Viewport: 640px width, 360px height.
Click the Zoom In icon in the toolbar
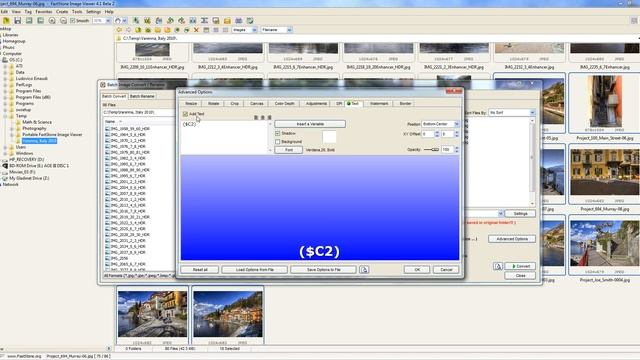click(x=52, y=20)
